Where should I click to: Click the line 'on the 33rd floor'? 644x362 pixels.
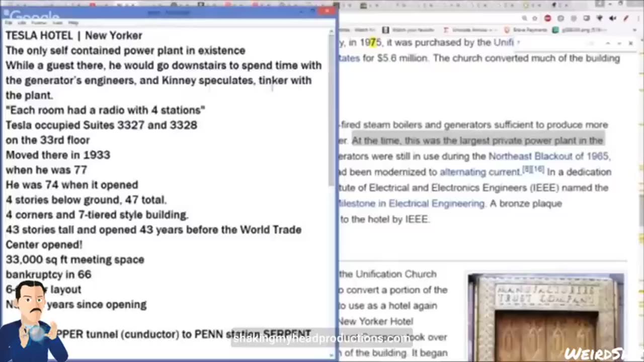48,140
